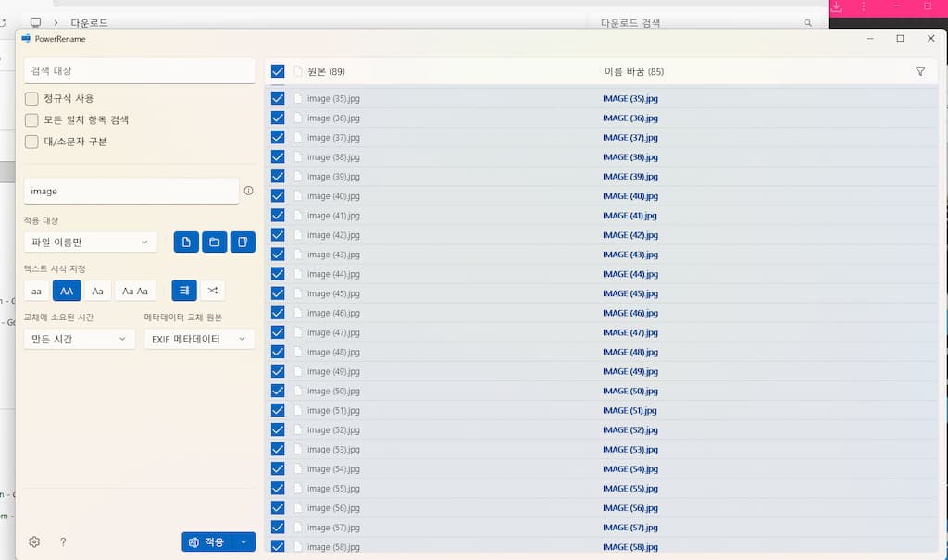Image resolution: width=948 pixels, height=560 pixels.
Task: Click the 검색 대상 search input field
Action: pyautogui.click(x=140, y=70)
